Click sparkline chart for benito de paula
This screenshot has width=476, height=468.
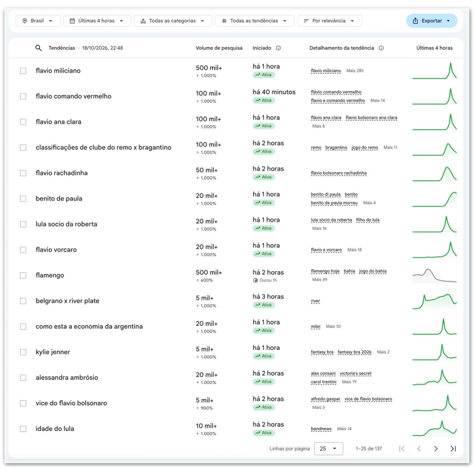click(x=434, y=199)
